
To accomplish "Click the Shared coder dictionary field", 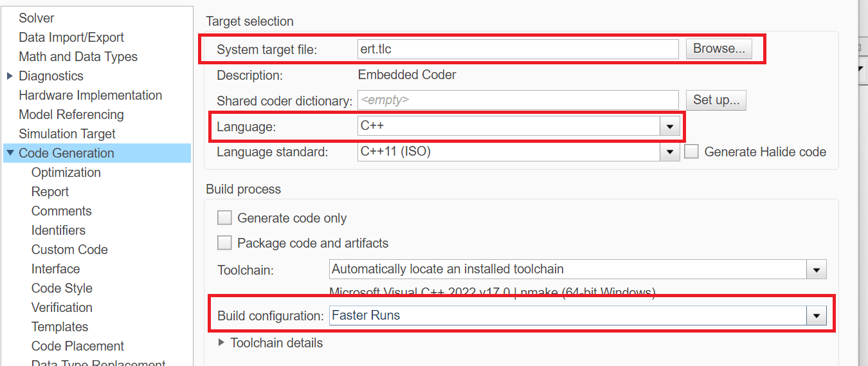I will coord(518,100).
